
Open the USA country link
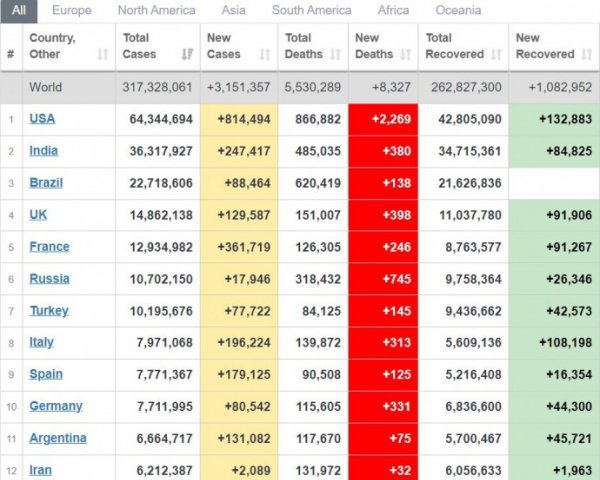[x=42, y=119]
